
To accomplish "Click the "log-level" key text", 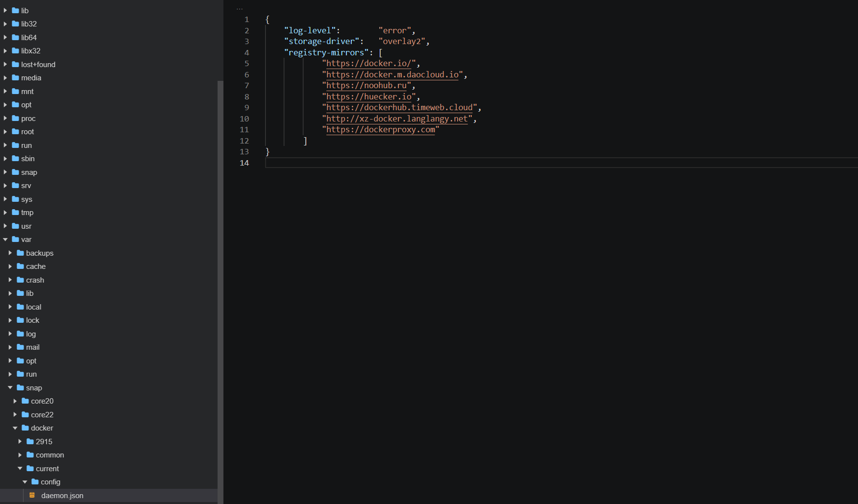I will 310,30.
